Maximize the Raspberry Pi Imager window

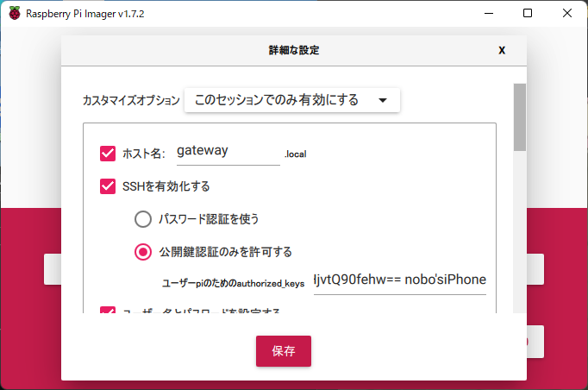coord(528,14)
